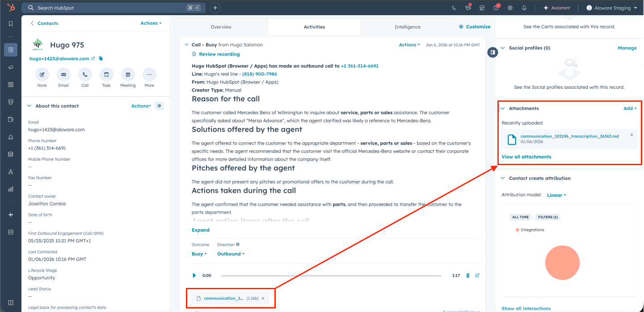
Task: Open the Outcome Busy dropdown
Action: coord(199,254)
